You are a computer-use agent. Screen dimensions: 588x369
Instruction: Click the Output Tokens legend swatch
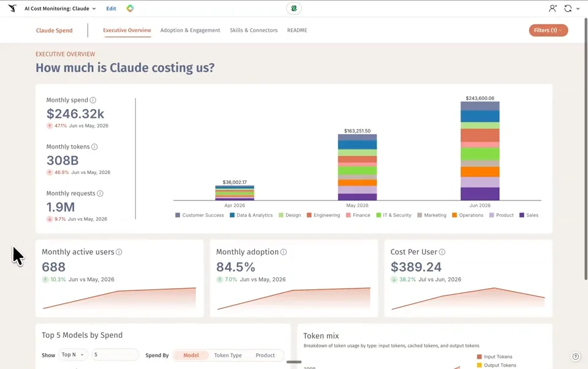(479, 365)
